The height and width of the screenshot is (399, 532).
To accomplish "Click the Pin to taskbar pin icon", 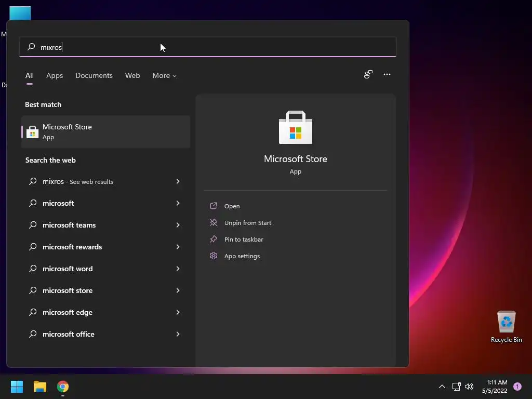I will [214, 239].
